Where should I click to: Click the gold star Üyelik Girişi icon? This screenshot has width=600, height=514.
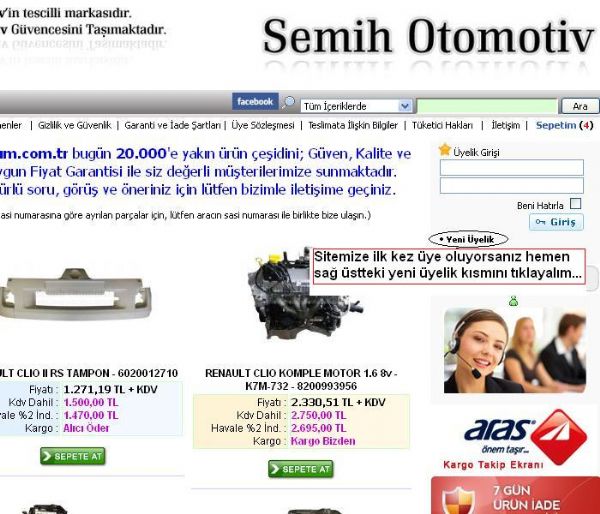click(445, 150)
